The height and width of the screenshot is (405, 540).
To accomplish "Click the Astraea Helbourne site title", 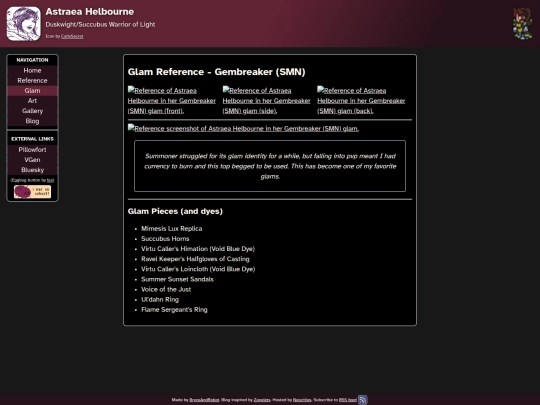I will point(90,12).
